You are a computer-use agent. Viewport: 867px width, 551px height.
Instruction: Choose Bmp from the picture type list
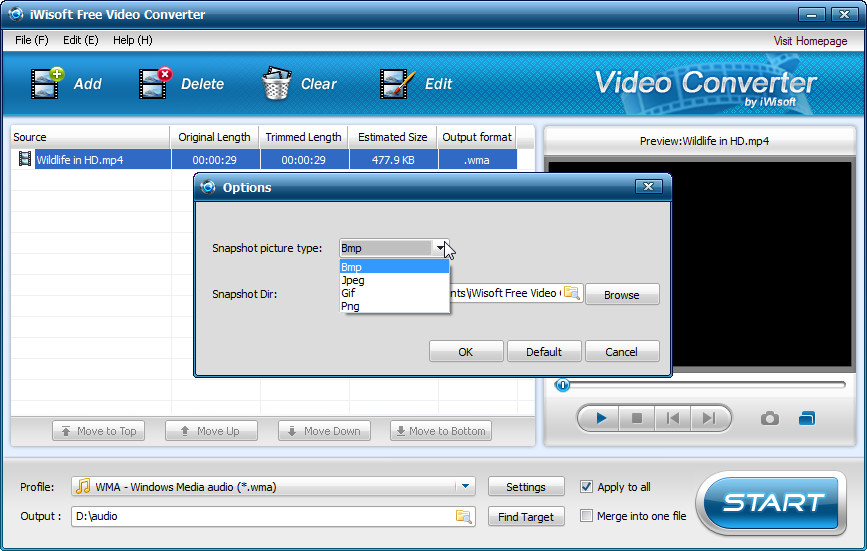coord(394,267)
